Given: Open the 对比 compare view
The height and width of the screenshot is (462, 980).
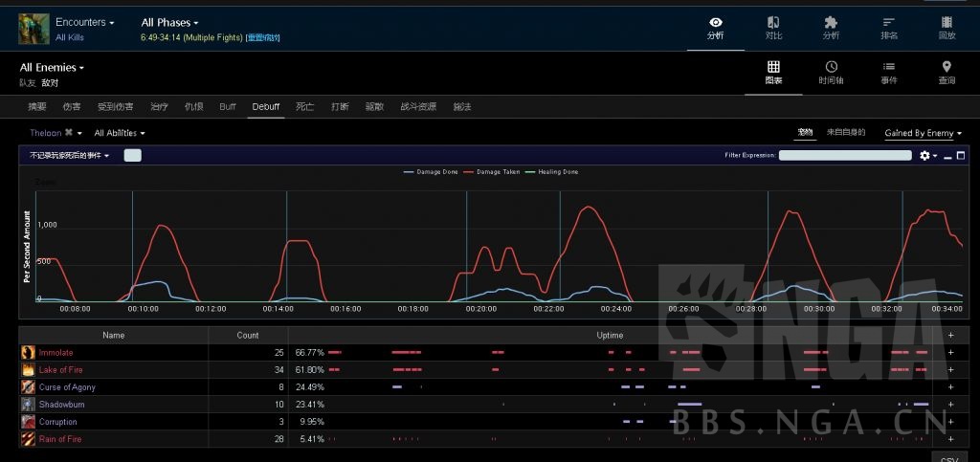Looking at the screenshot, I should (x=773, y=27).
